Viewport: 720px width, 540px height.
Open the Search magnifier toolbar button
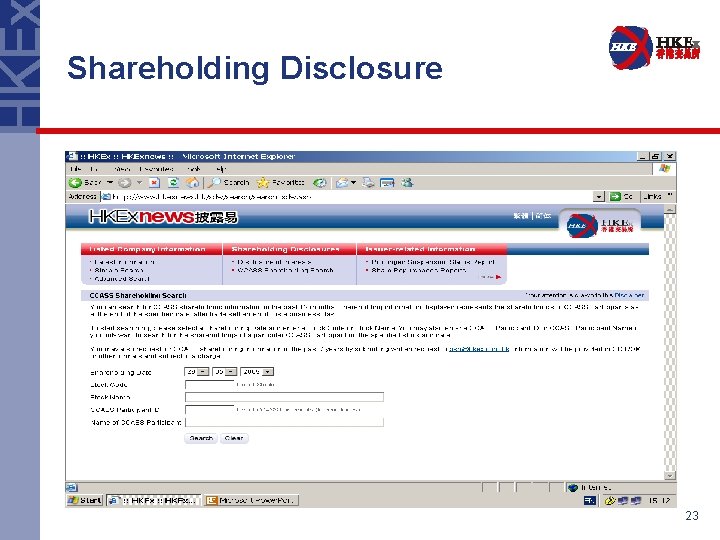point(229,183)
